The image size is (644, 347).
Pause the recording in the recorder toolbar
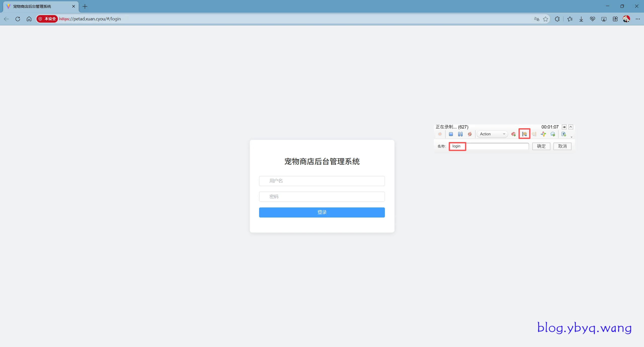point(460,134)
